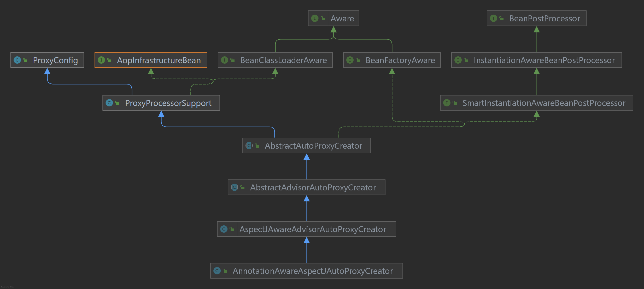
Task: Click the interface icon on the BeanClassLoaderAware node
Action: pyautogui.click(x=224, y=60)
